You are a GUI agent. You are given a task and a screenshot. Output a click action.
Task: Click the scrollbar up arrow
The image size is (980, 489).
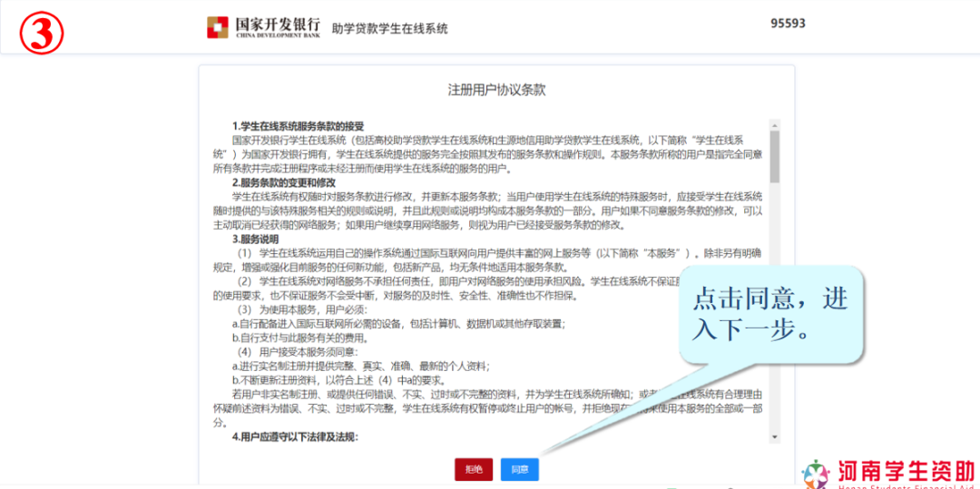click(x=774, y=125)
